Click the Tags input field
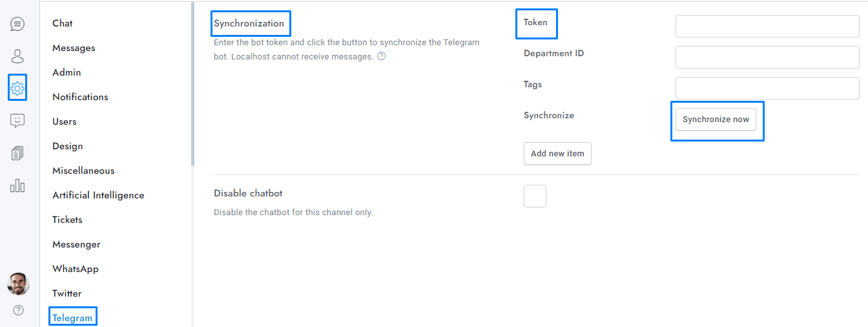Viewport: 868px width, 327px height. tap(767, 89)
